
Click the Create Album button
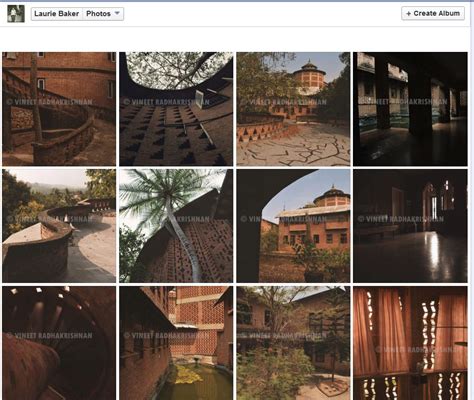(x=433, y=13)
